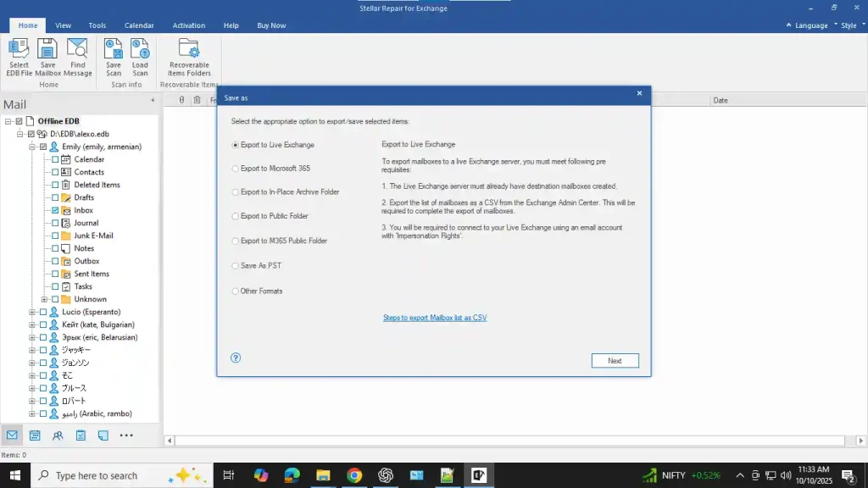Switch to Contacts view icon in bottom navigation
Viewport: 868px width, 488px height.
pos(58,435)
